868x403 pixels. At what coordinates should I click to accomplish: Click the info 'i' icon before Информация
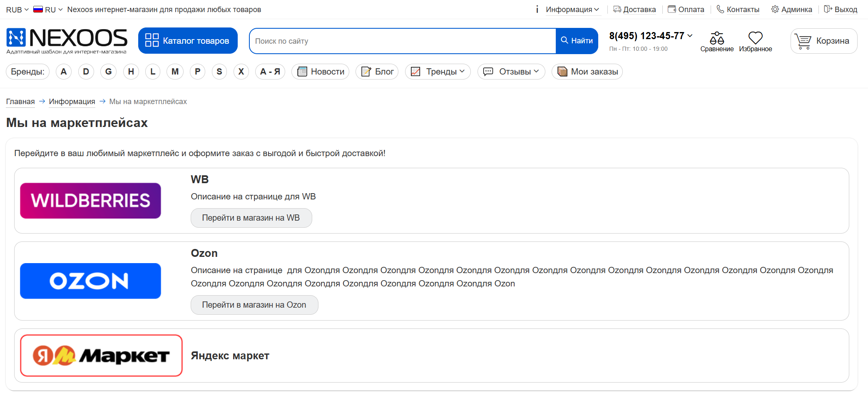(537, 9)
